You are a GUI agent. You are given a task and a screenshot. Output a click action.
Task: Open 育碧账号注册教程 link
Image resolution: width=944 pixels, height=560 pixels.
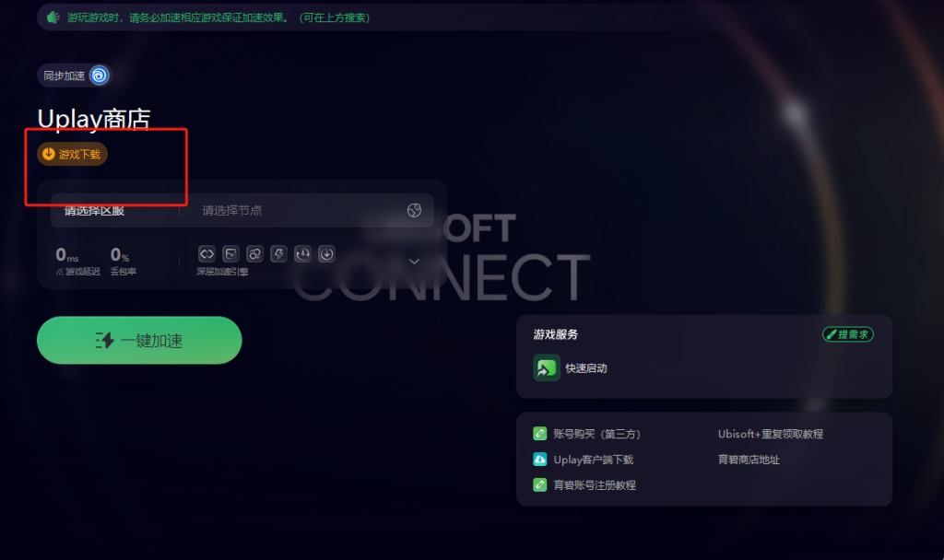[595, 484]
